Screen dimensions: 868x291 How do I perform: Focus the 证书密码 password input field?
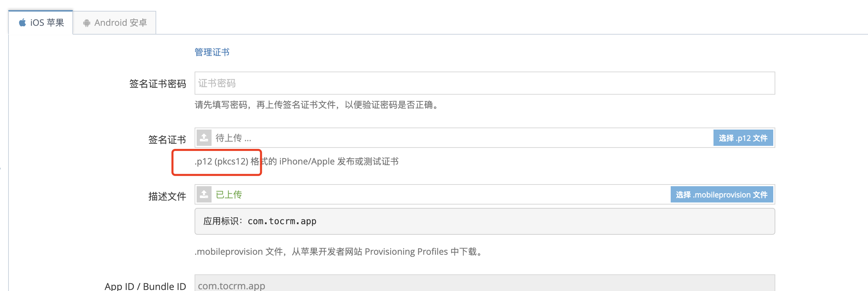click(x=484, y=83)
